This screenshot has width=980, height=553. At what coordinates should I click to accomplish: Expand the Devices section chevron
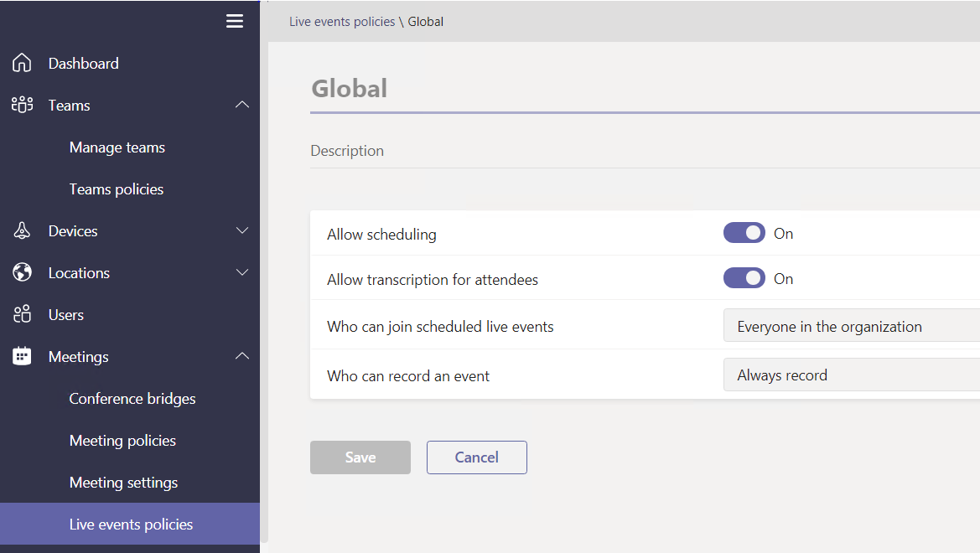242,230
